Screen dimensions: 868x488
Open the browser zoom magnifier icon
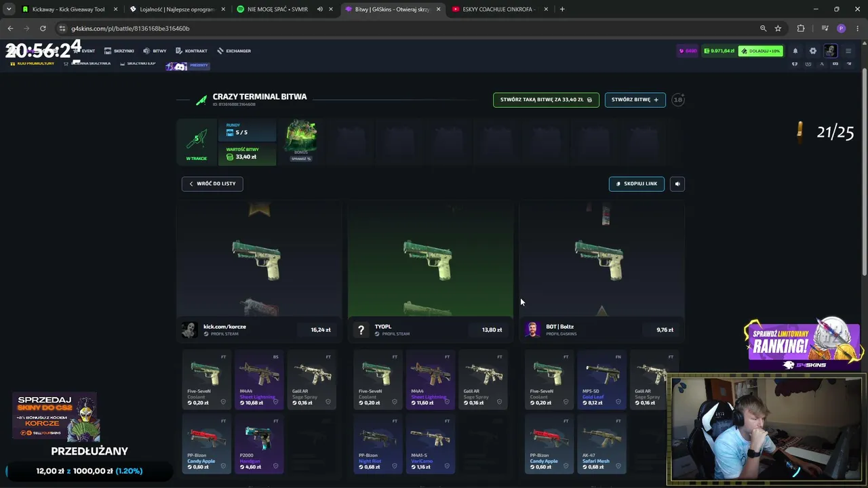763,28
